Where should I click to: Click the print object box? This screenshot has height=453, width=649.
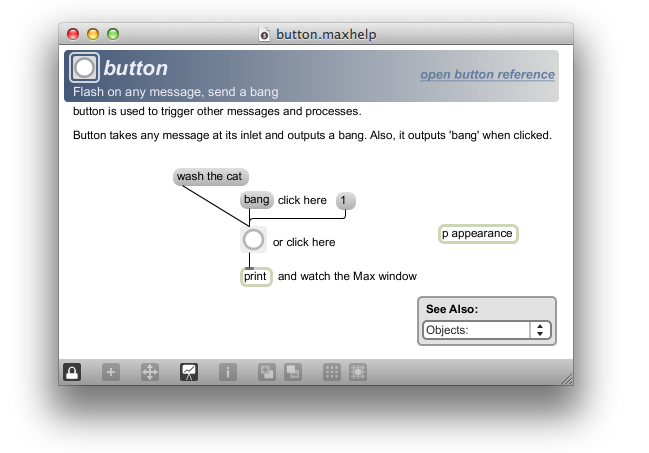tap(256, 277)
